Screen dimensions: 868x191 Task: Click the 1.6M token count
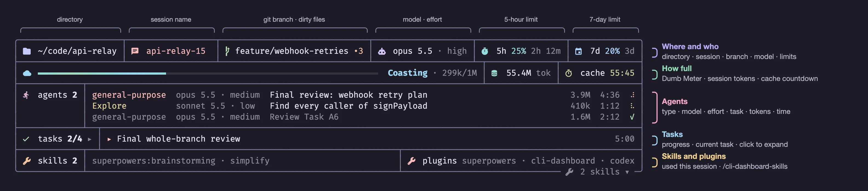pyautogui.click(x=580, y=117)
